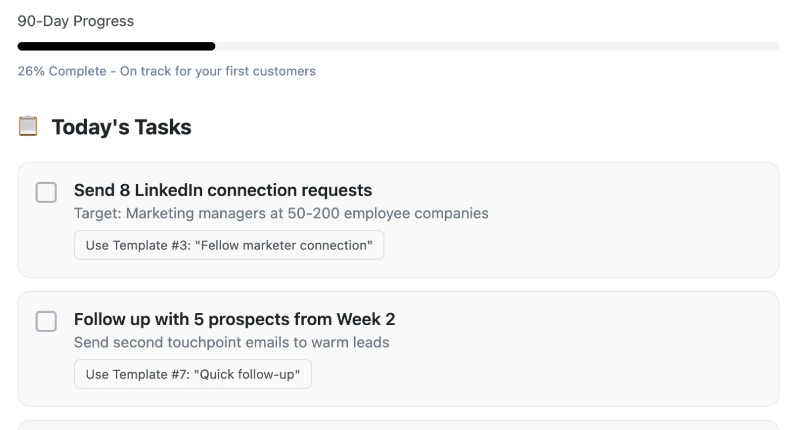Screen dimensions: 800x430
Task: Click "On track for your first customers" text
Action: click(x=218, y=71)
